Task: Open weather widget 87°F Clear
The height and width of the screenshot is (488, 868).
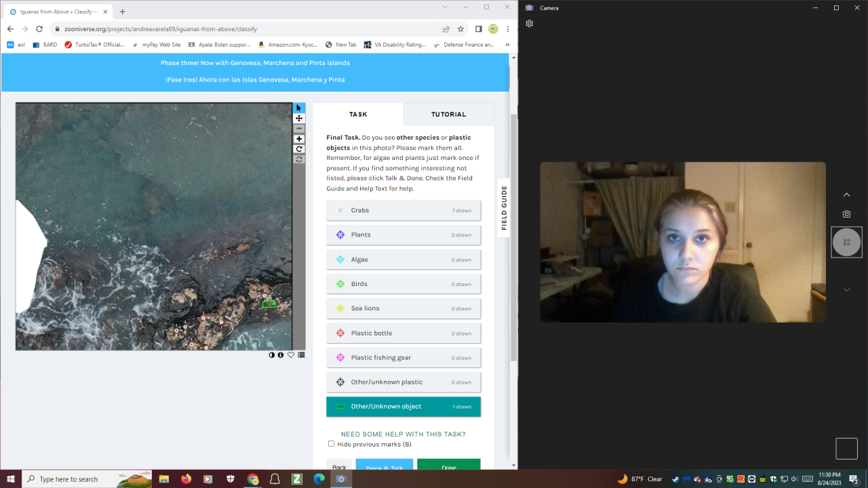Action: [x=639, y=479]
